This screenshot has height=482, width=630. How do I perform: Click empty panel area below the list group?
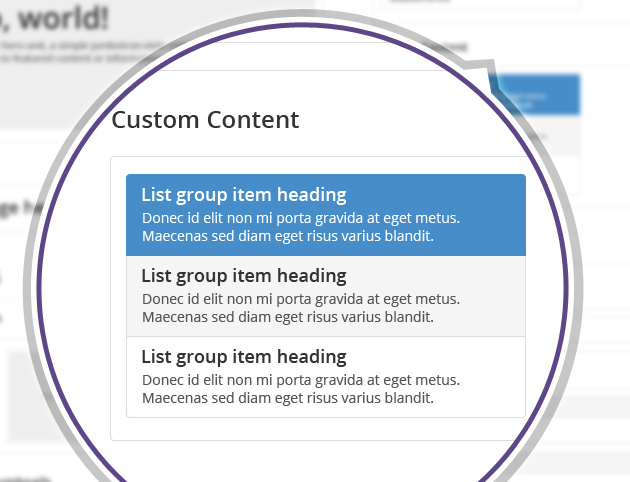coord(317,429)
